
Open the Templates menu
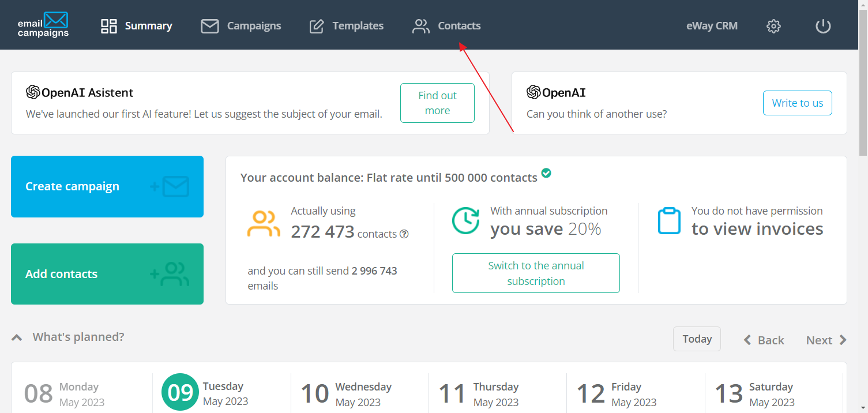[x=347, y=26]
